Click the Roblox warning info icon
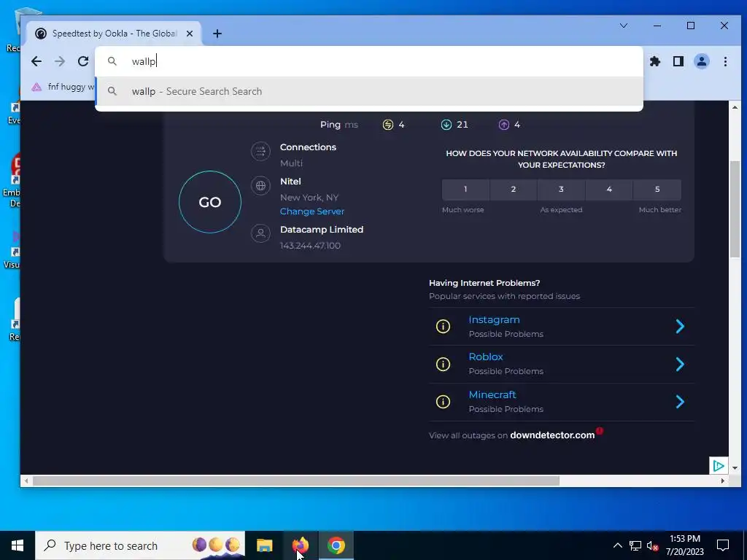This screenshot has width=747, height=560. (443, 365)
